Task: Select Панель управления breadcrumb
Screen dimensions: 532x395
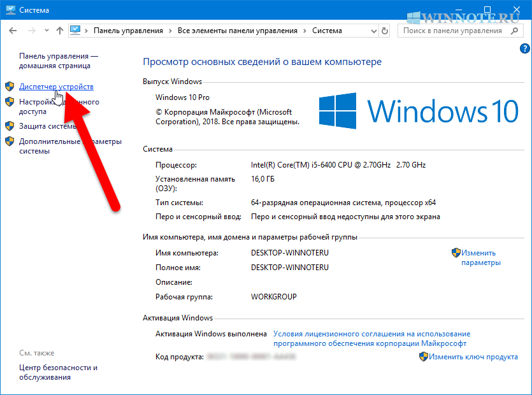Action: point(128,31)
